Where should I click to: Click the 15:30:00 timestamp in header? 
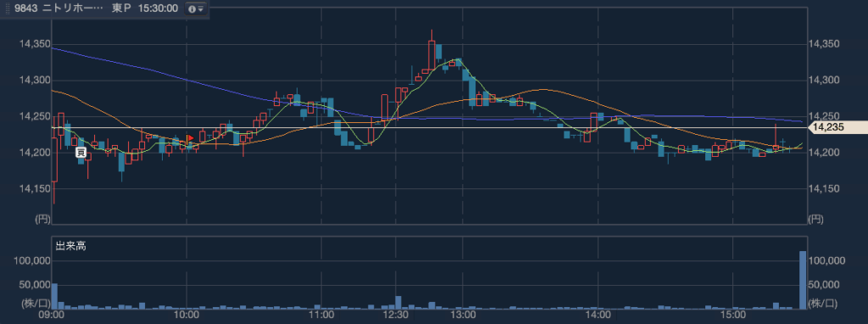pos(159,8)
